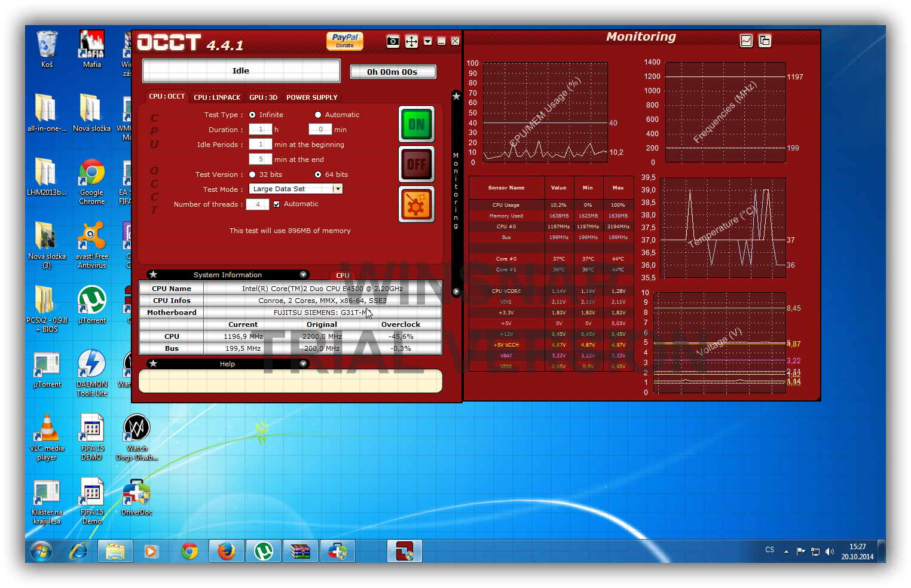Click the Duration hours input field

260,129
